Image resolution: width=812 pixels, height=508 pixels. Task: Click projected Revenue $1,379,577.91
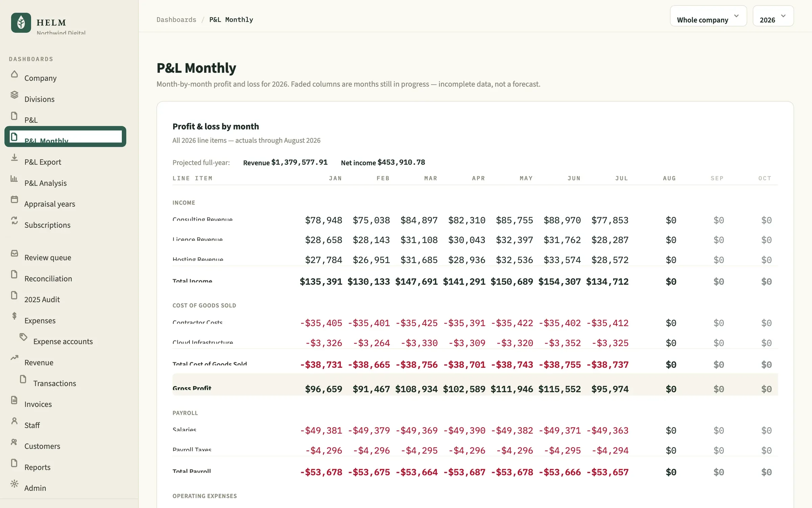coord(299,162)
